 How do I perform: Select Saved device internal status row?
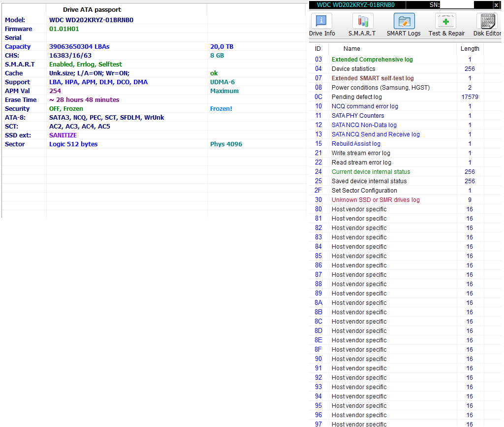coord(405,181)
